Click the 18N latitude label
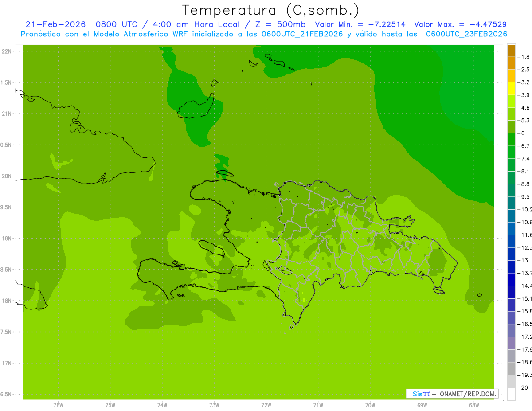The width and height of the screenshot is (532, 411). click(x=7, y=301)
